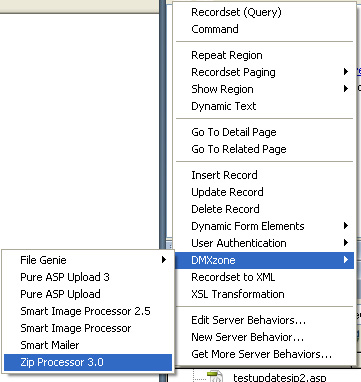Choose Go To Detail Page
Image resolution: width=361 pixels, height=382 pixels.
(x=264, y=132)
